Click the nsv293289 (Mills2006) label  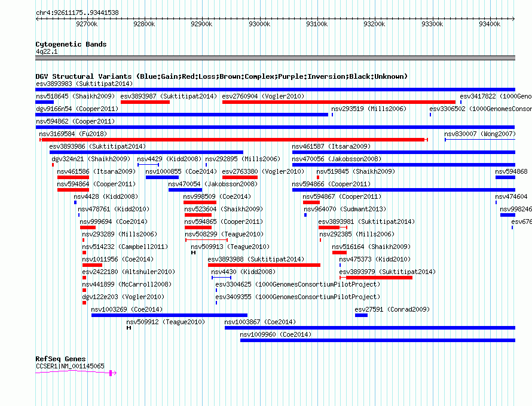click(x=120, y=234)
